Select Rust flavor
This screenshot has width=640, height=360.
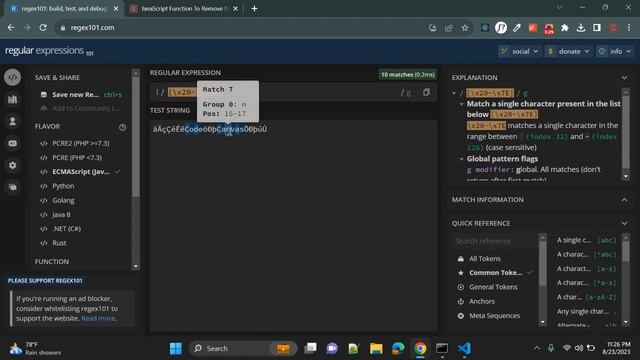click(53, 243)
